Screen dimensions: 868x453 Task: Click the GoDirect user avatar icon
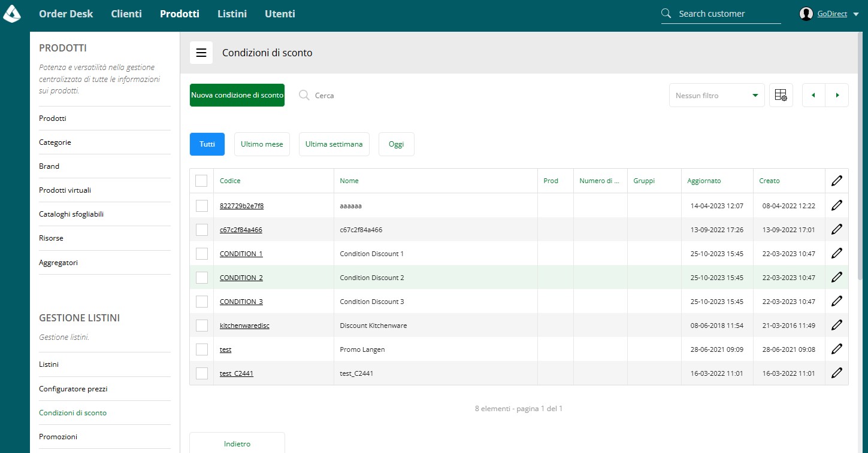click(806, 14)
